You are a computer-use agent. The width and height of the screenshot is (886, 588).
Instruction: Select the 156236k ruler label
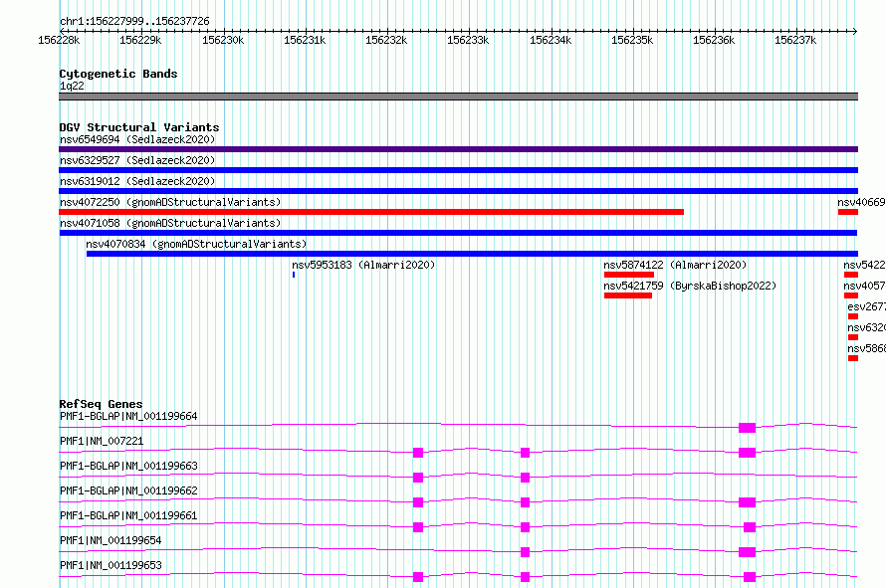(x=714, y=40)
